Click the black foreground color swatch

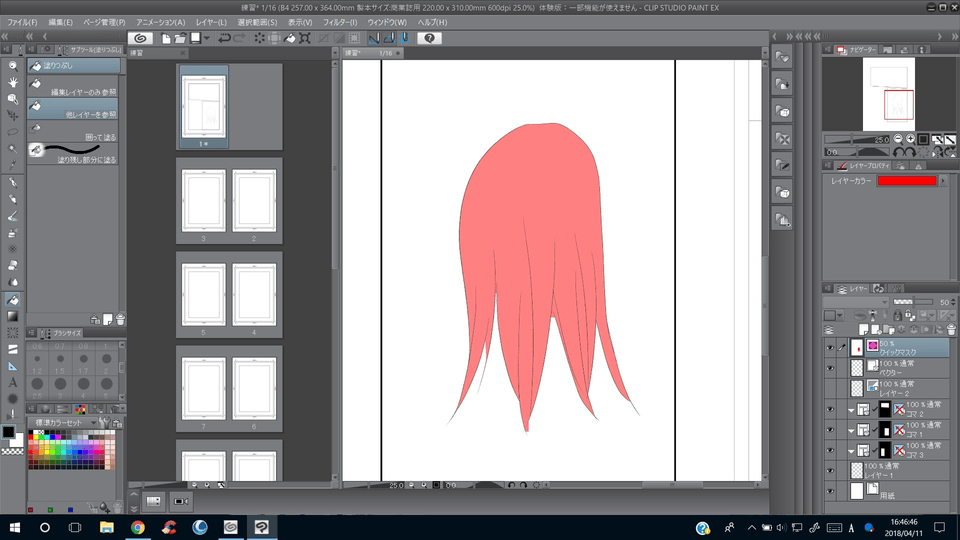(x=9, y=432)
